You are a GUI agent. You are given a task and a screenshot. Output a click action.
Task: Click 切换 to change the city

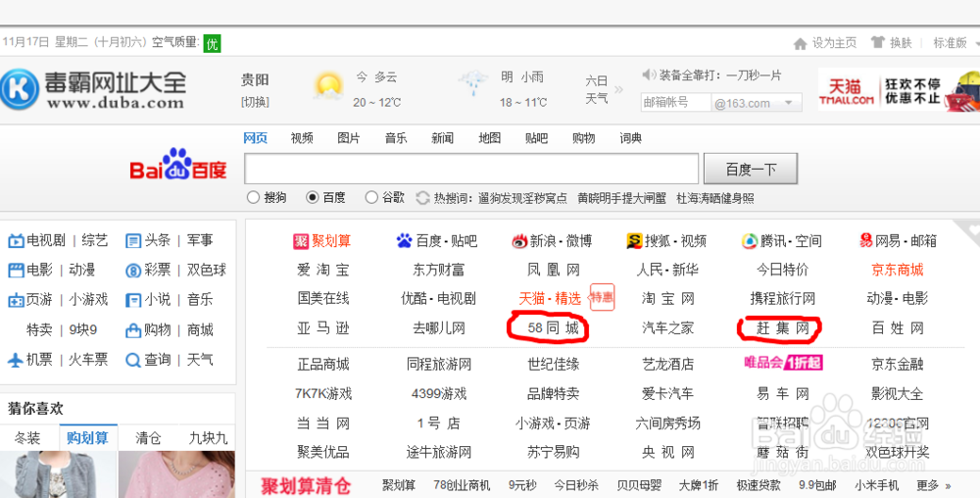click(255, 102)
